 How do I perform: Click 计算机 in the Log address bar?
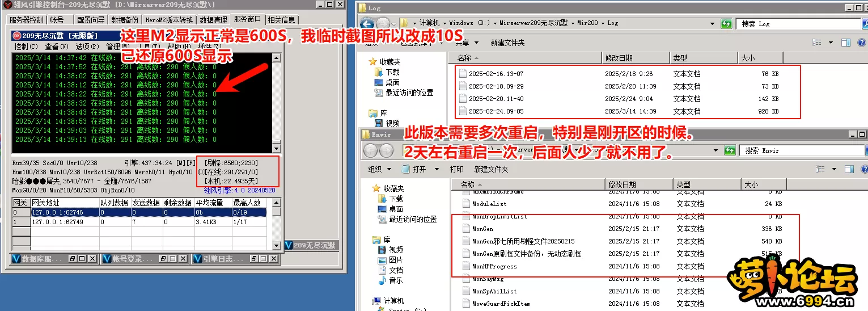coord(429,23)
